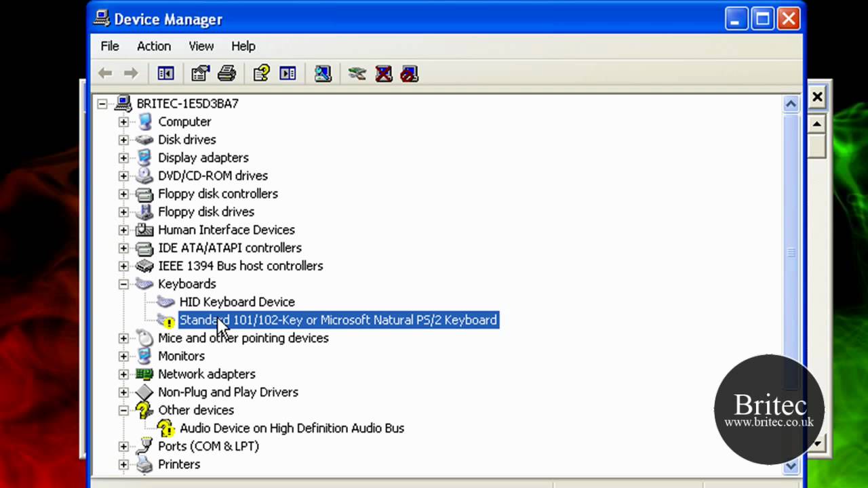Click the Forward arrow toolbar button
868x488 pixels.
coord(131,73)
